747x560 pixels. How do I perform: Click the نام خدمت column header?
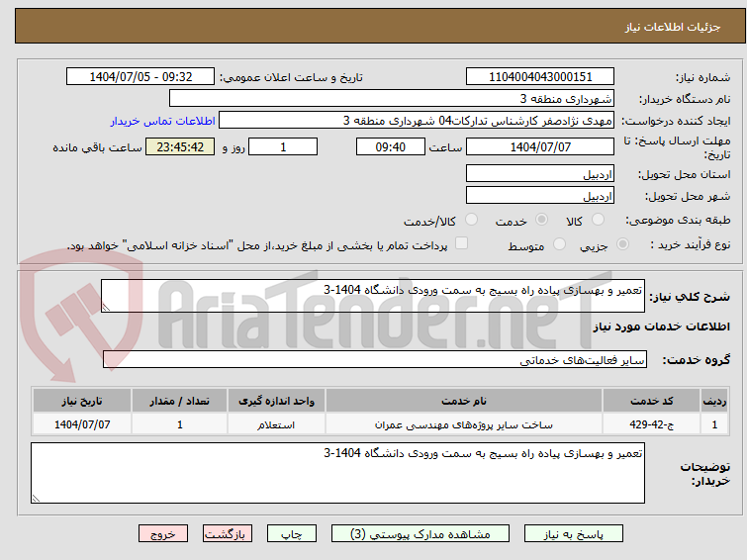click(464, 401)
